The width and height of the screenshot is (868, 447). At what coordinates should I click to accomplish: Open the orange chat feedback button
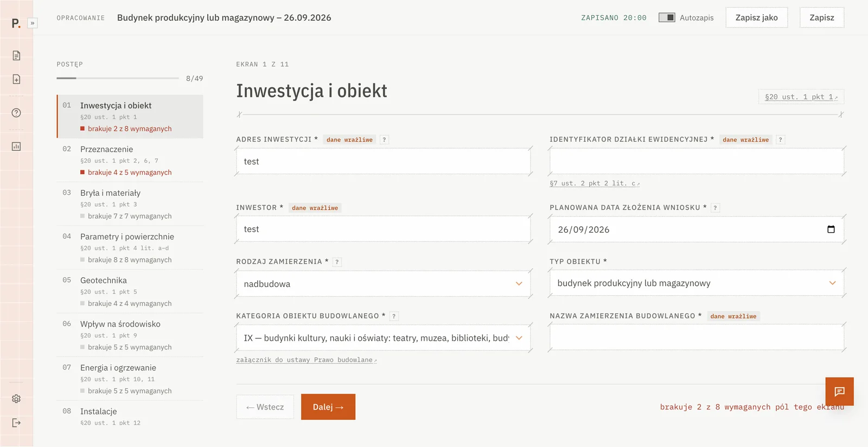pyautogui.click(x=839, y=392)
